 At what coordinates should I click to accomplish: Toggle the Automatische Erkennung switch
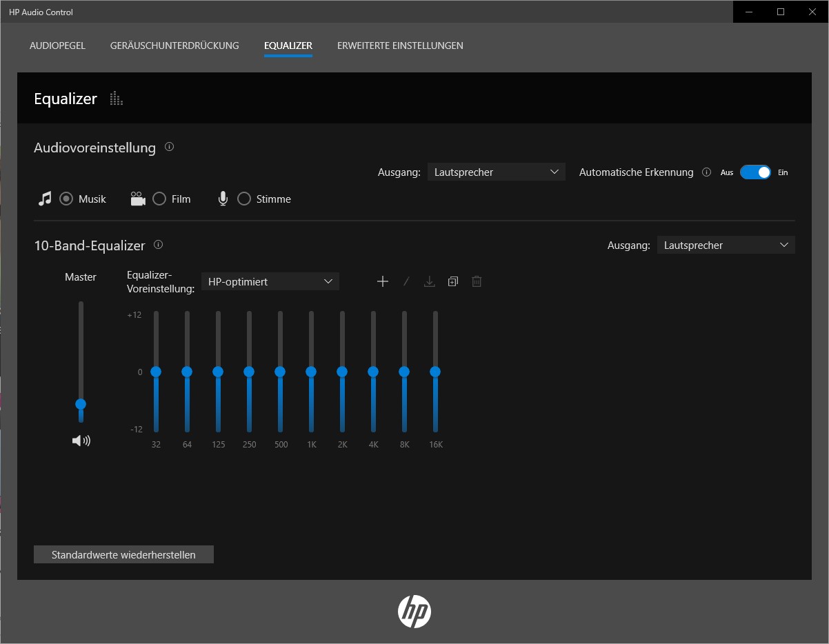pyautogui.click(x=755, y=172)
